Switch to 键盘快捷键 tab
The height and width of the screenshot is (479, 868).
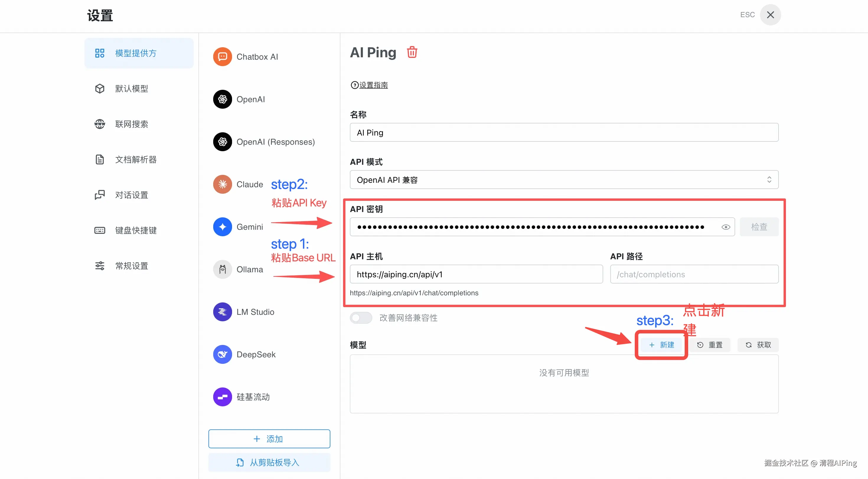point(136,231)
